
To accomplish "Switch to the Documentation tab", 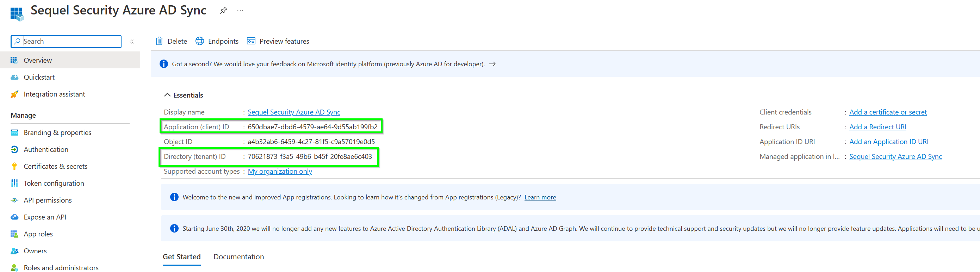I will pyautogui.click(x=239, y=257).
